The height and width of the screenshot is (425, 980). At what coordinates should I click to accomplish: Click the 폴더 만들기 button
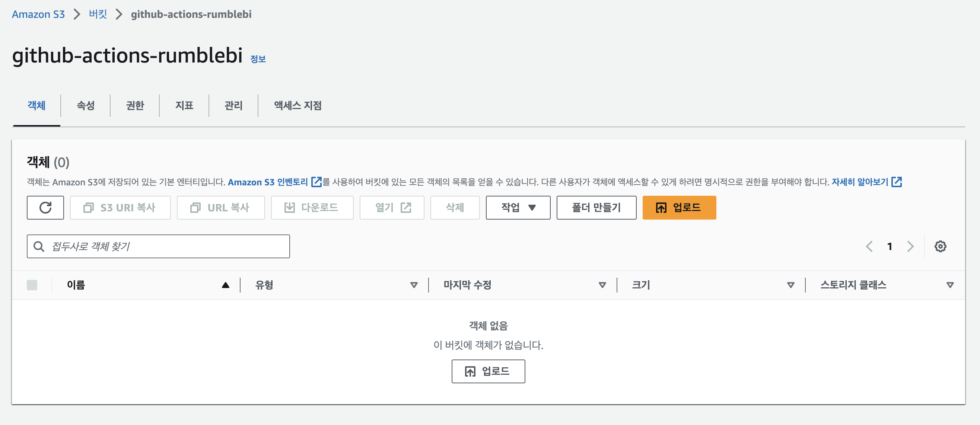[x=596, y=208]
